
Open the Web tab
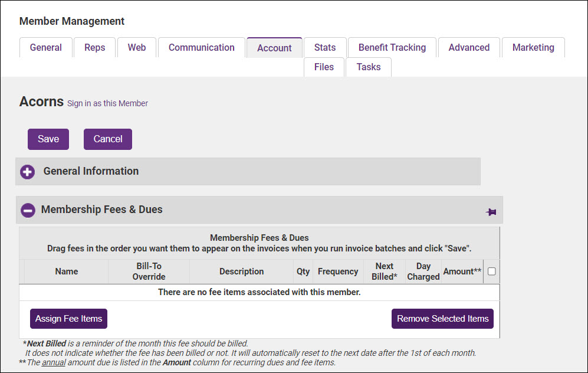pyautogui.click(x=137, y=48)
